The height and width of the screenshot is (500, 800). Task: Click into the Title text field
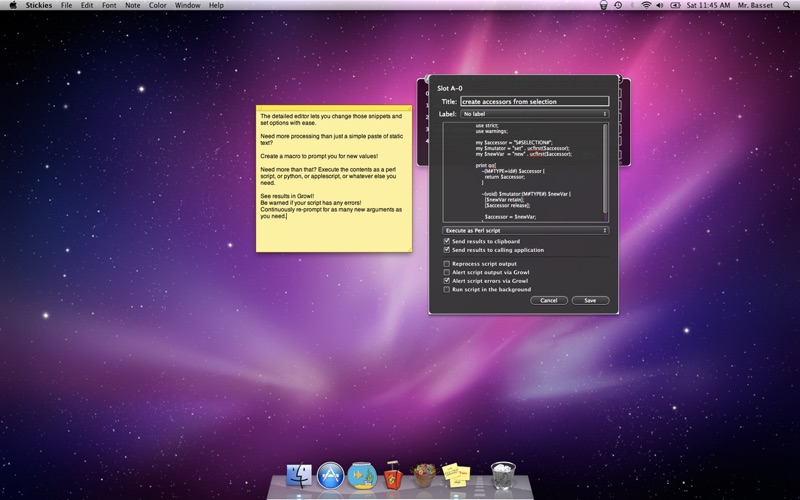click(534, 101)
